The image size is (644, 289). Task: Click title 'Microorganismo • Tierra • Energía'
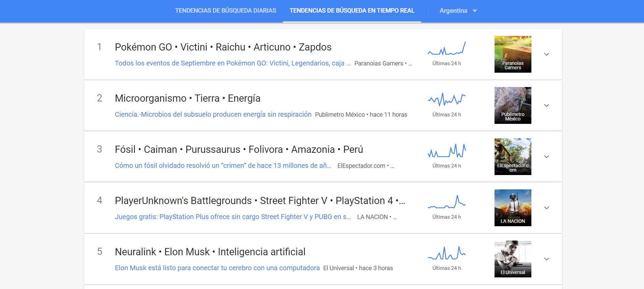click(x=188, y=98)
